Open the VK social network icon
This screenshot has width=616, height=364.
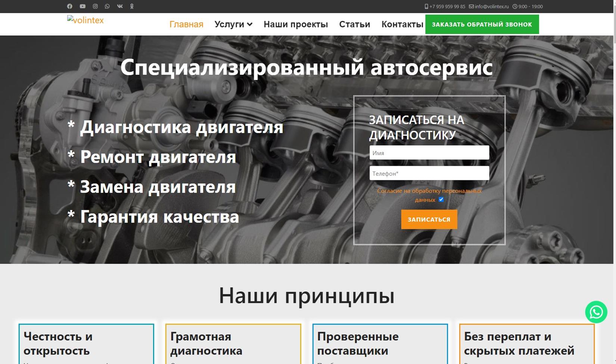click(120, 6)
